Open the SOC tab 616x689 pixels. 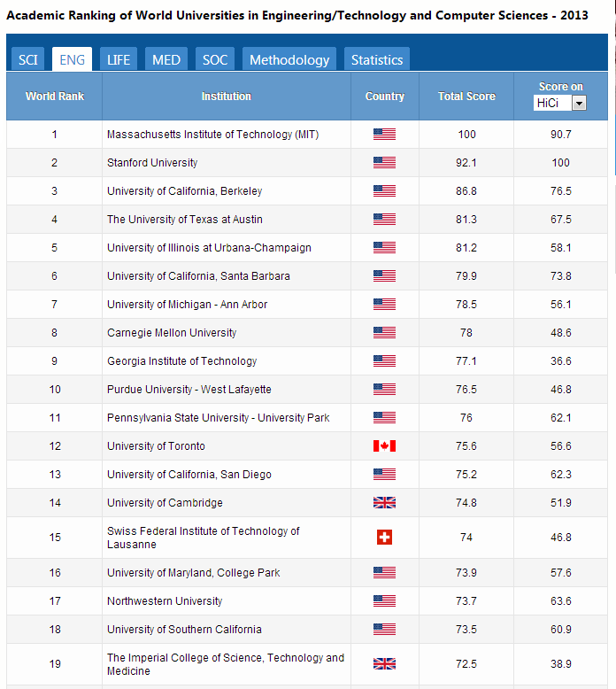coord(215,59)
